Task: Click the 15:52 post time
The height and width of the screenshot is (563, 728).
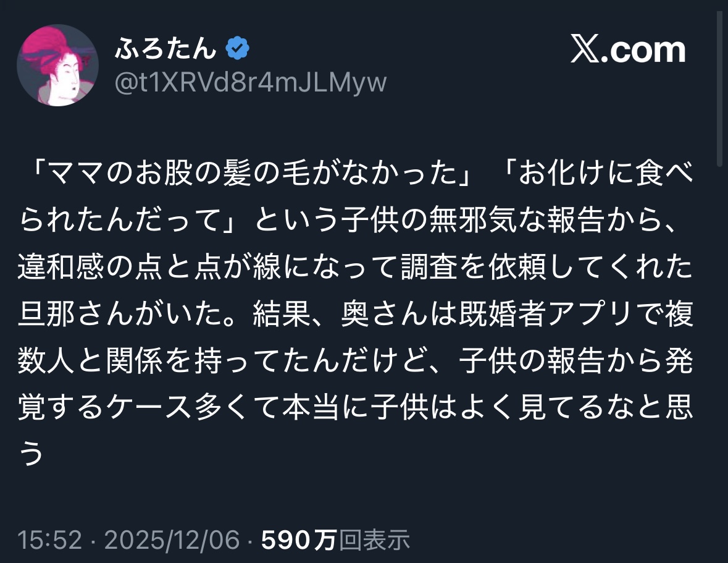Action: [49, 540]
